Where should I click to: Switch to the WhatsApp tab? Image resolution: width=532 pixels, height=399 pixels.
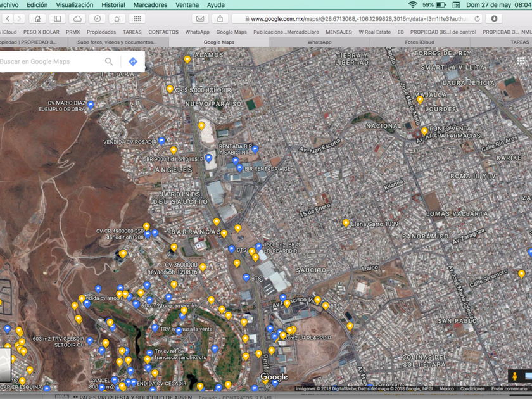[x=319, y=42]
